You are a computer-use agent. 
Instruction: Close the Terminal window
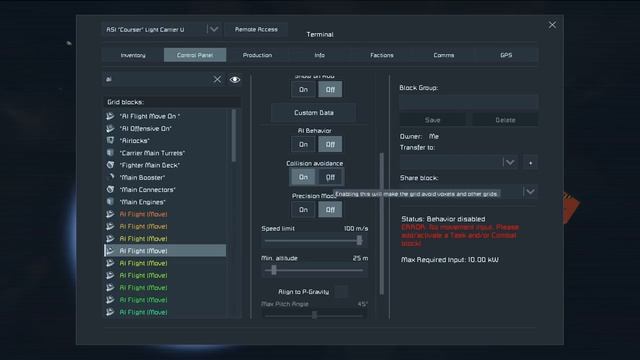(552, 25)
